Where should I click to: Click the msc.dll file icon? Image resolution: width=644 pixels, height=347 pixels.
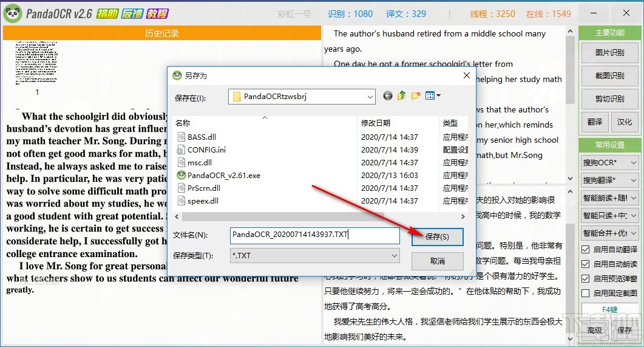pyautogui.click(x=181, y=162)
